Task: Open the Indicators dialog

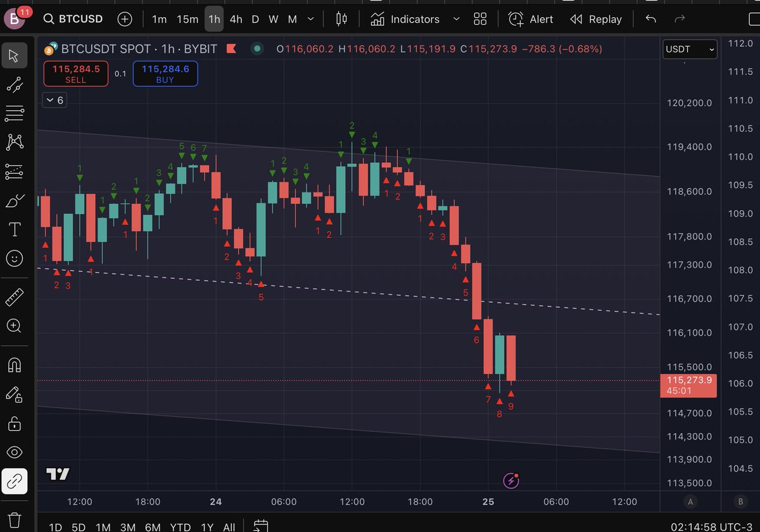Action: coord(405,19)
